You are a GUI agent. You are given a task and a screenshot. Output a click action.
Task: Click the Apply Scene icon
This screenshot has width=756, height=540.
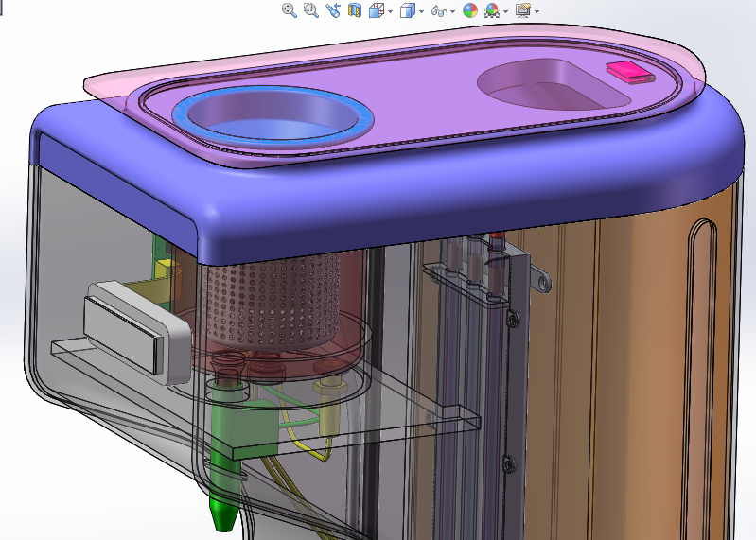492,10
